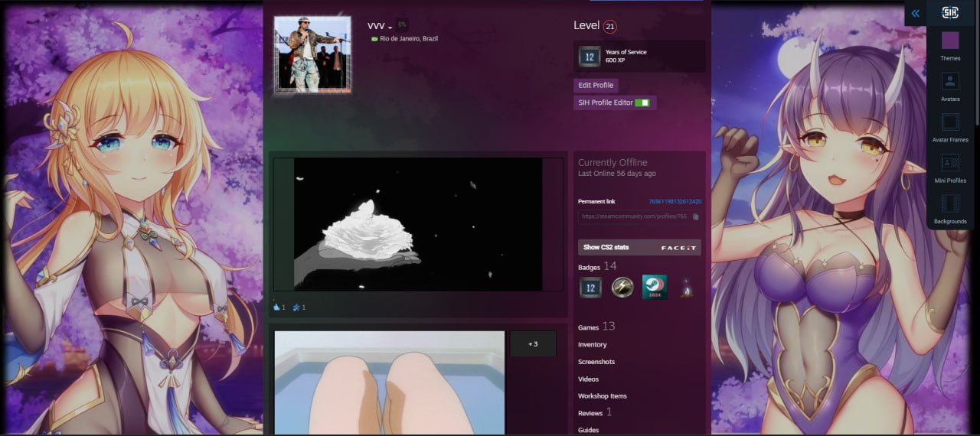Open the +3 more screenshots tile
Image resolution: width=980 pixels, height=436 pixels.
click(533, 344)
